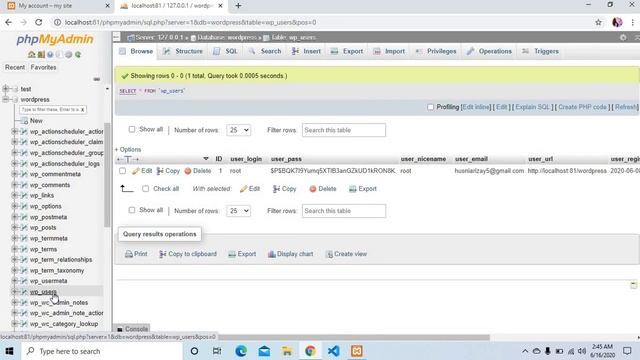640x360 pixels.
Task: Open phpMyAdmin documentation blue icon
Action: pos(50,54)
